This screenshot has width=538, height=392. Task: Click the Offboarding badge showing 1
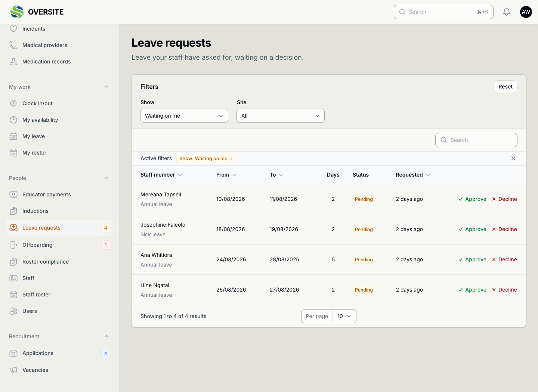(106, 245)
